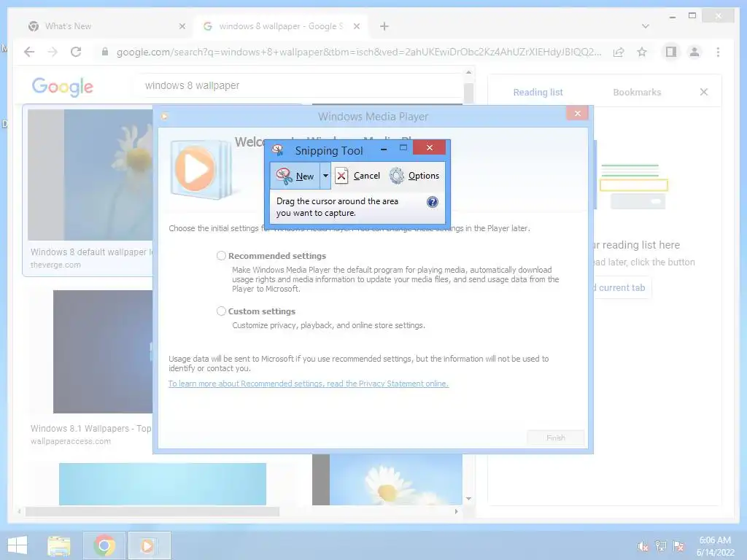
Task: Open File Explorer from taskbar
Action: click(59, 545)
